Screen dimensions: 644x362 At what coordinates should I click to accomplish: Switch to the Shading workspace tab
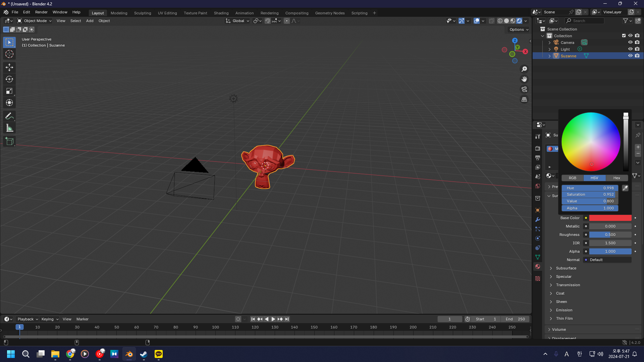(x=221, y=13)
